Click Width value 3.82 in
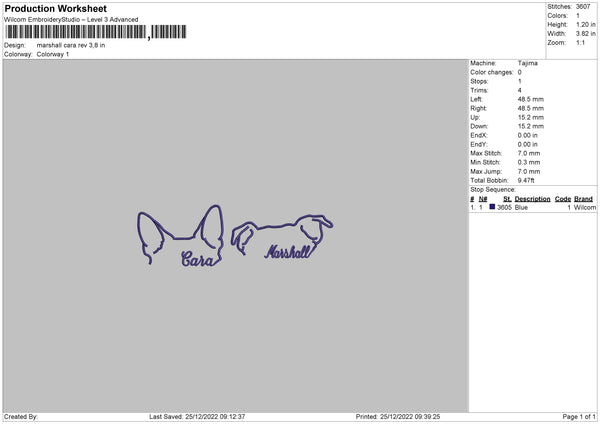This screenshot has height=424, width=600. tap(585, 34)
